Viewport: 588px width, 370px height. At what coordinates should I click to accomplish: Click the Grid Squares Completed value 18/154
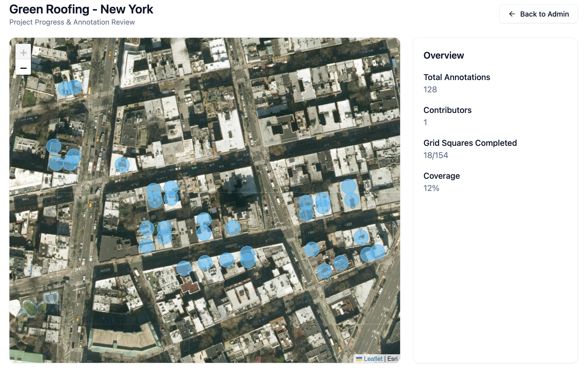click(436, 155)
